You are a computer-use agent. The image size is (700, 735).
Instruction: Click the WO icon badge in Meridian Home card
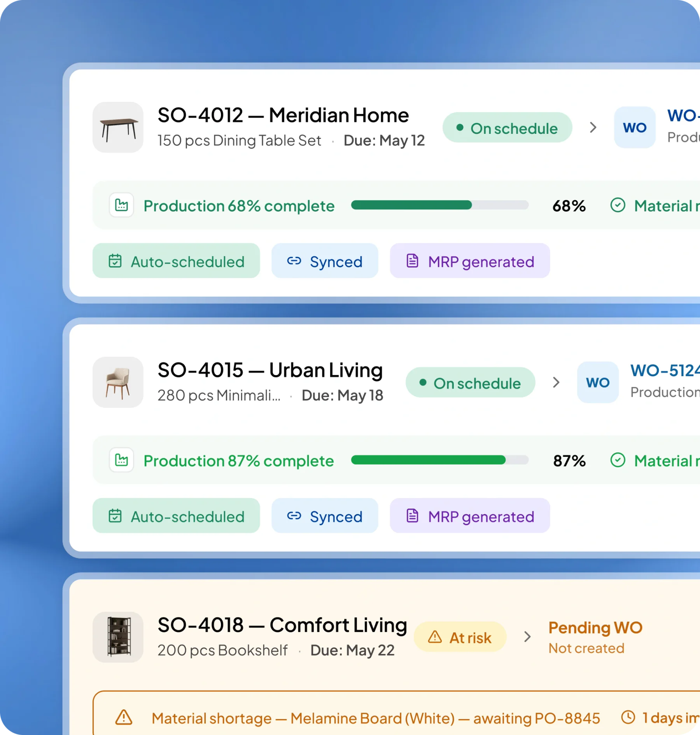pyautogui.click(x=635, y=127)
